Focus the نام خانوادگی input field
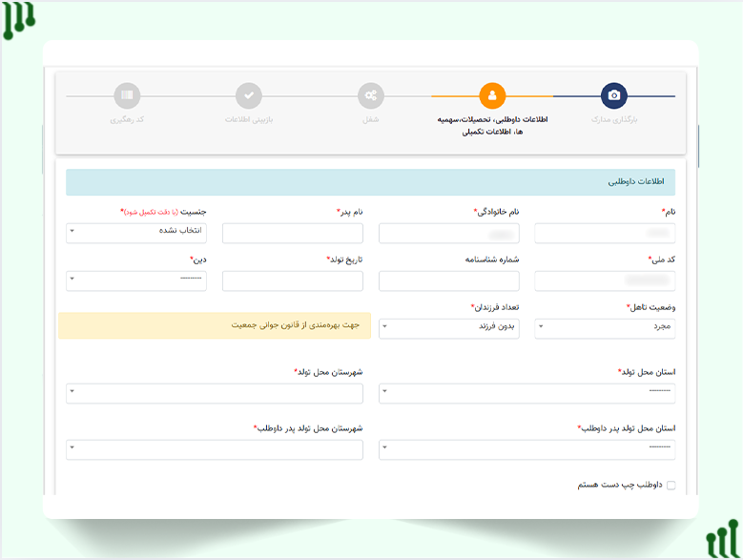 (448, 233)
